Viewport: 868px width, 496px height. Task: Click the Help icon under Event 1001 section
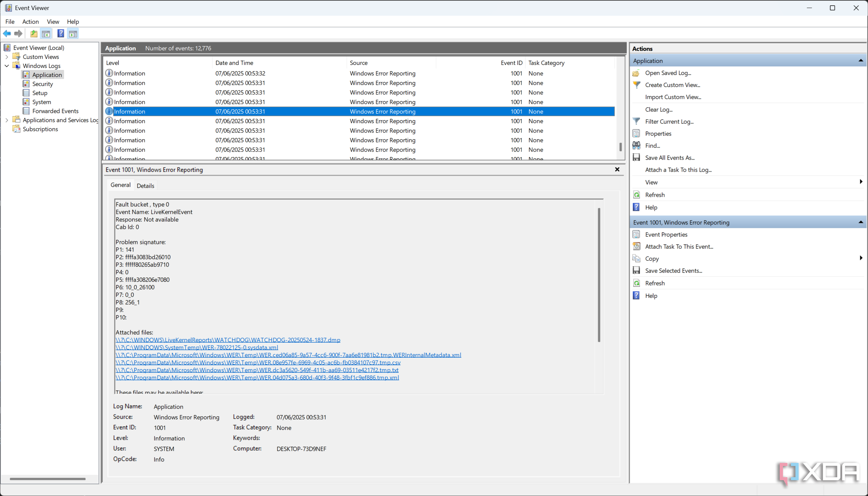coord(636,295)
